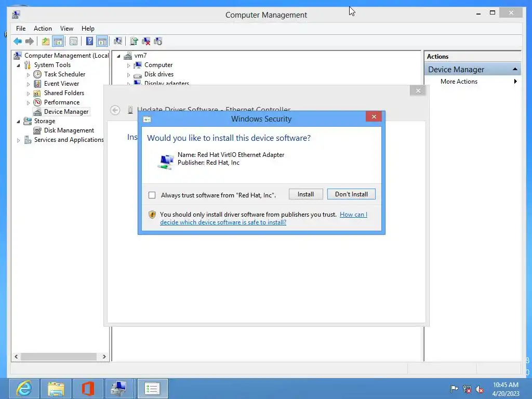Click the network status tray icon
The image size is (532, 399).
click(x=467, y=389)
